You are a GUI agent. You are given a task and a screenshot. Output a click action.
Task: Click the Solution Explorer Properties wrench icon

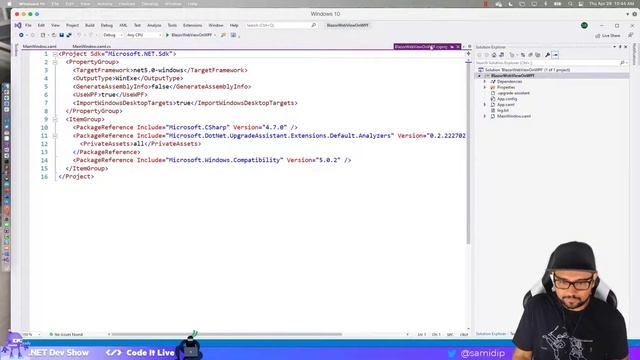coord(547,55)
